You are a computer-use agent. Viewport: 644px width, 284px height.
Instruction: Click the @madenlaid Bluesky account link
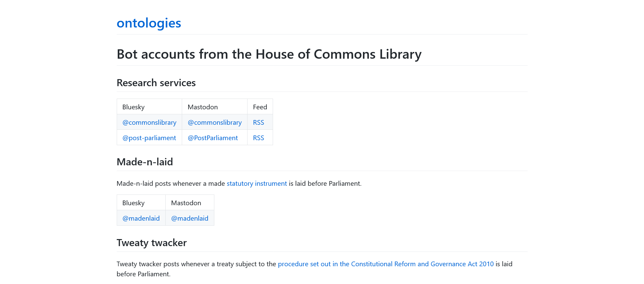pyautogui.click(x=141, y=218)
